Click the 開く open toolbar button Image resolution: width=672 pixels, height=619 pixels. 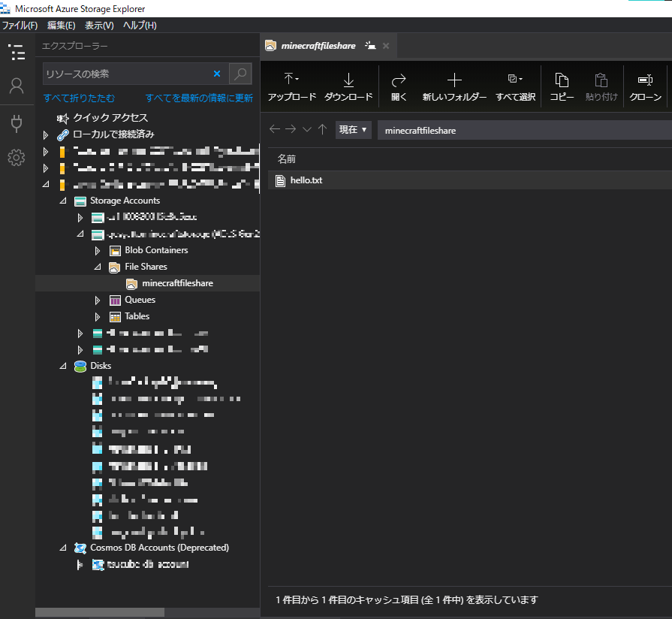(x=399, y=87)
